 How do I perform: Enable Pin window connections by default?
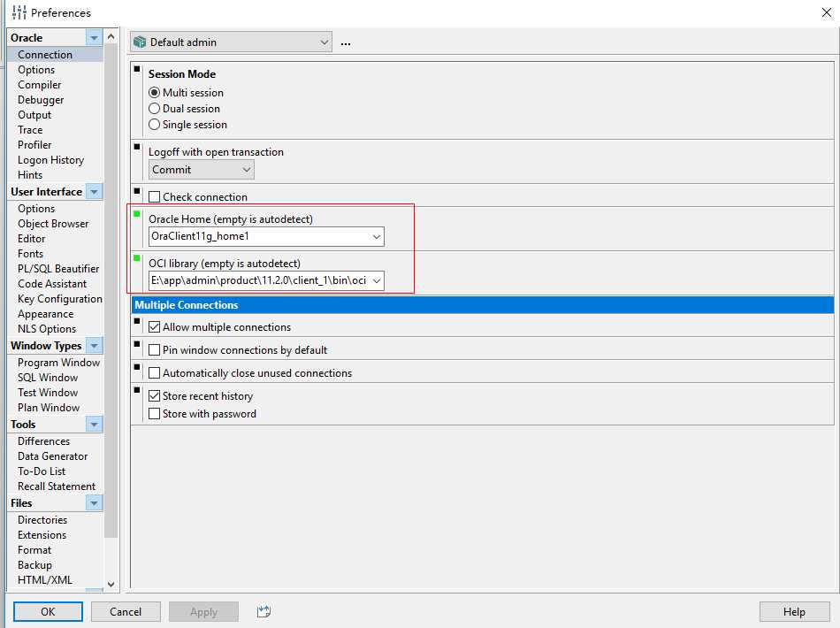coord(154,350)
